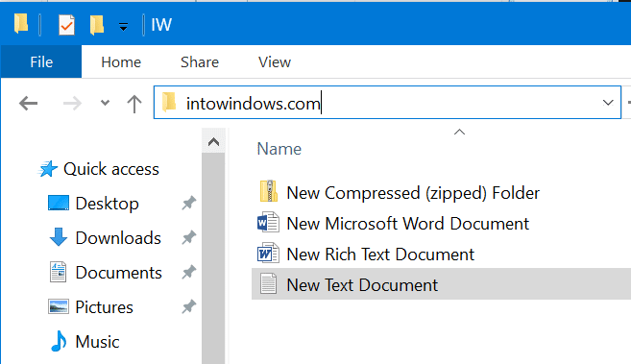Click the address bar showing intowindows.com
The image size is (631, 364).
387,102
